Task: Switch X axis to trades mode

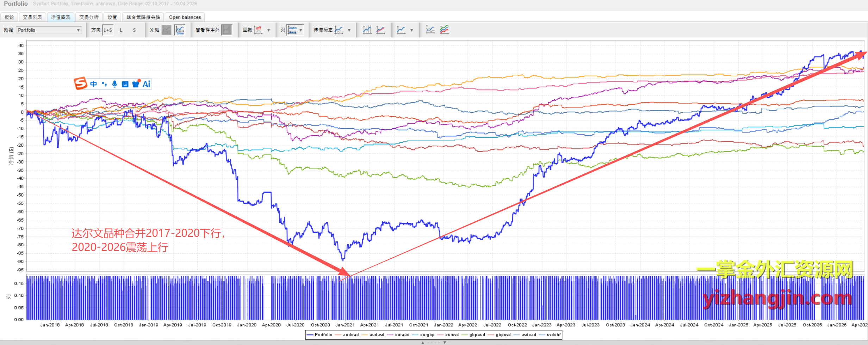Action: tap(167, 30)
